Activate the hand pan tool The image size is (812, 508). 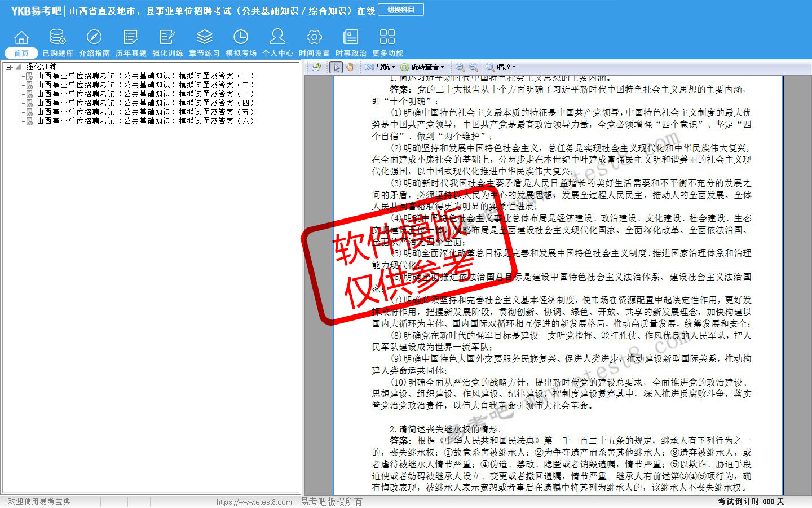pos(350,67)
